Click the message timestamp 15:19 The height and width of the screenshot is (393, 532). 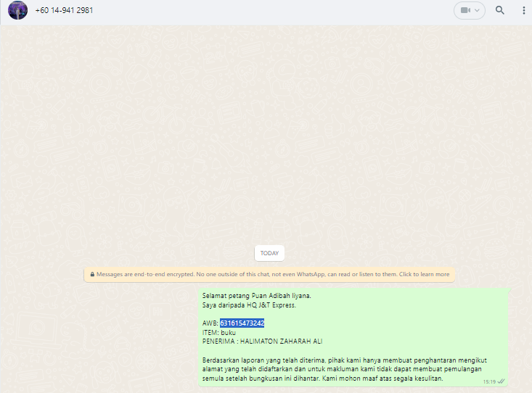(489, 382)
